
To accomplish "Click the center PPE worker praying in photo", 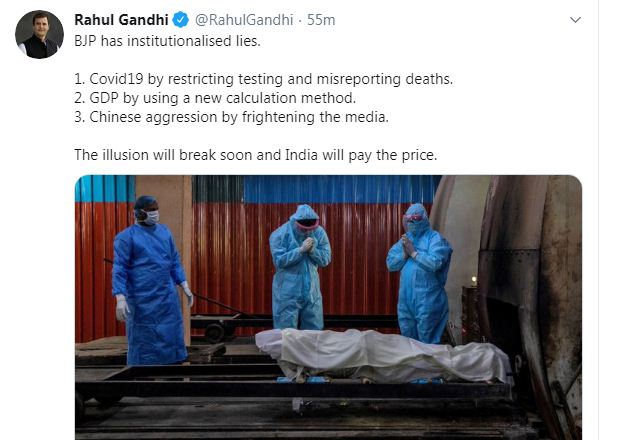I will pyautogui.click(x=300, y=267).
